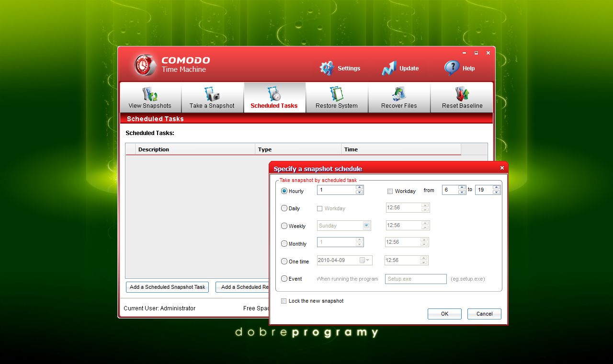This screenshot has height=364, width=613.
Task: Click Monthly day spinner arrows
Action: (x=360, y=242)
